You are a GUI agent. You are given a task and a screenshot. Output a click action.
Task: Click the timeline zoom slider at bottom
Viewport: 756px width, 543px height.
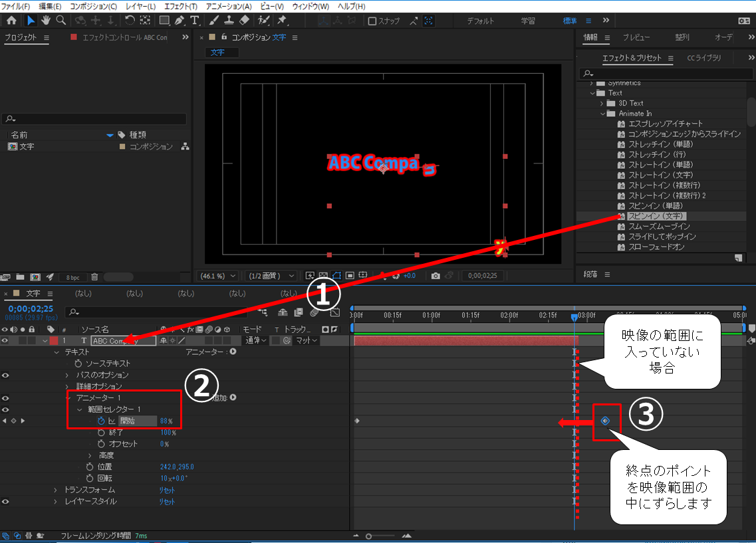tap(369, 536)
